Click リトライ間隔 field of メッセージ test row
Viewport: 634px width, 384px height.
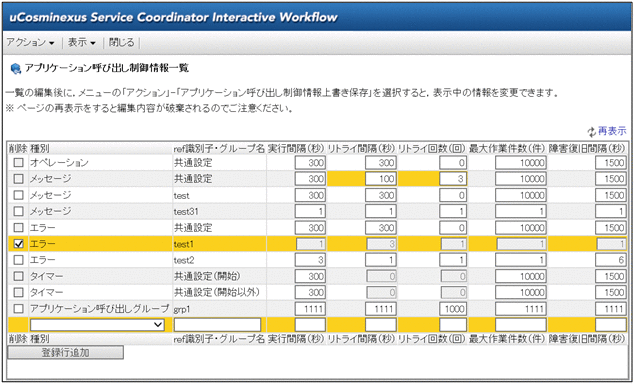point(381,195)
